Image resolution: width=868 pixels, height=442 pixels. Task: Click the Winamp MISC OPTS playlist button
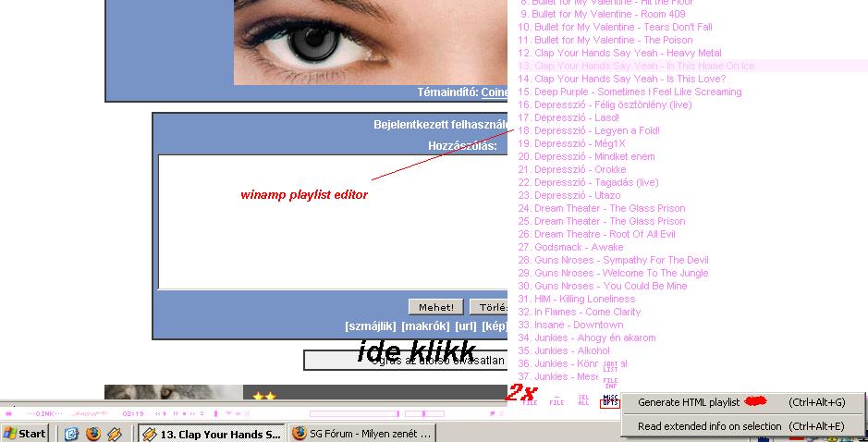(610, 399)
